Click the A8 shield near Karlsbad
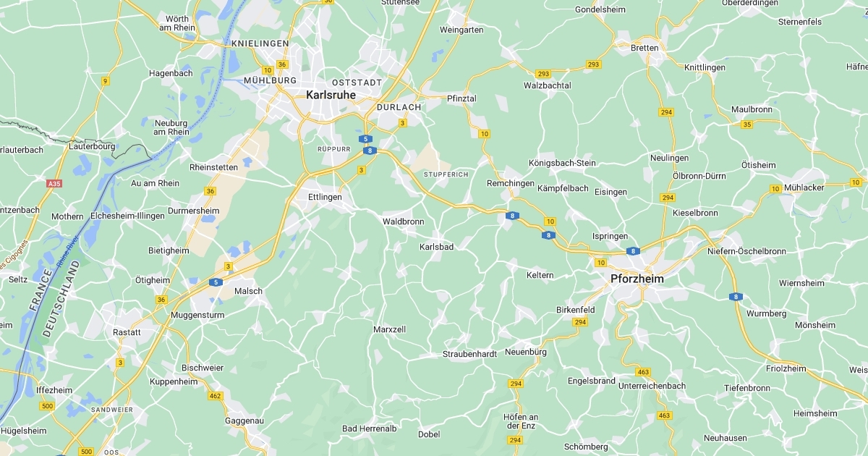Viewport: 868px width, 456px height. click(x=512, y=216)
